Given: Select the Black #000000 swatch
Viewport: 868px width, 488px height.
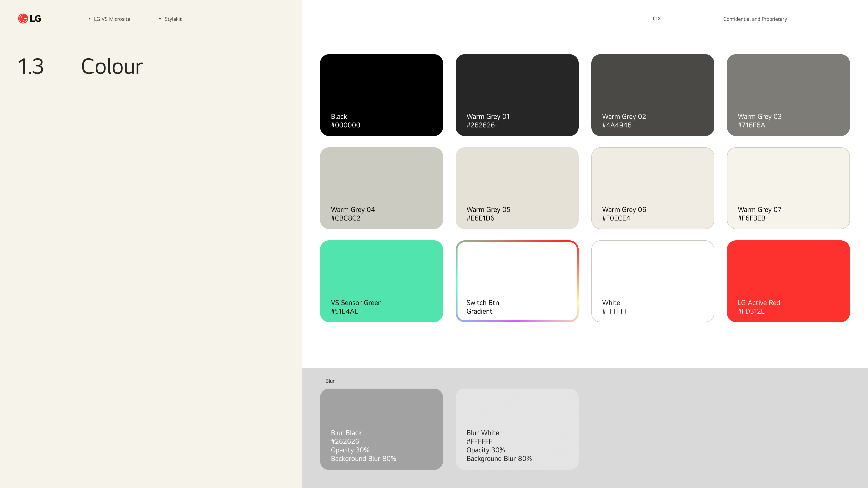Looking at the screenshot, I should pos(381,95).
